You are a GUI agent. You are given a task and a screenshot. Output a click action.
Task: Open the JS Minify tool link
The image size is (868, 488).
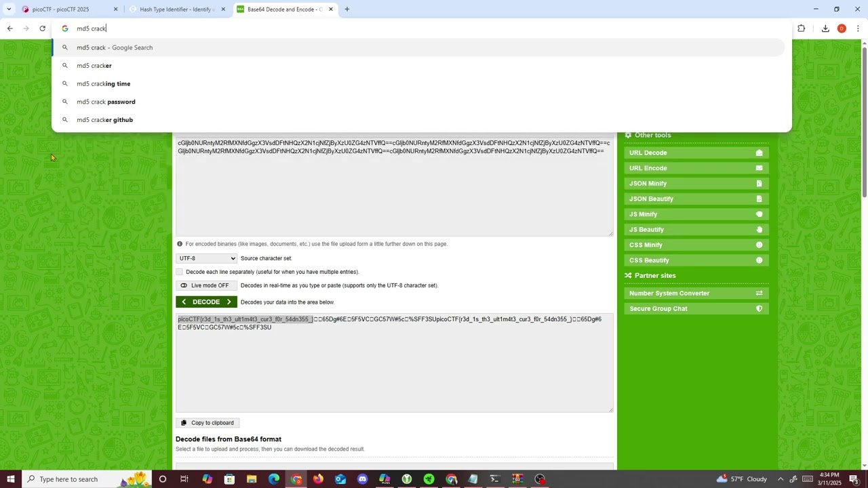696,214
